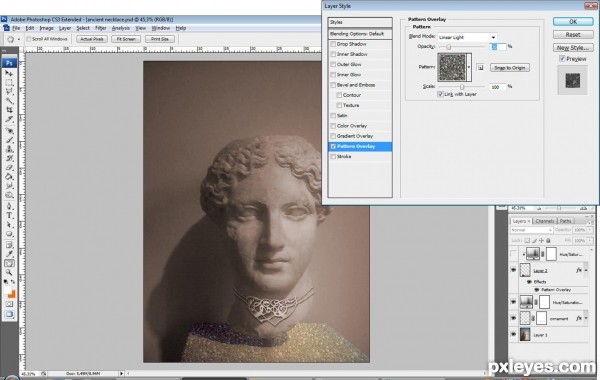Switch to the Paths tab
The width and height of the screenshot is (600, 380).
coord(565,221)
